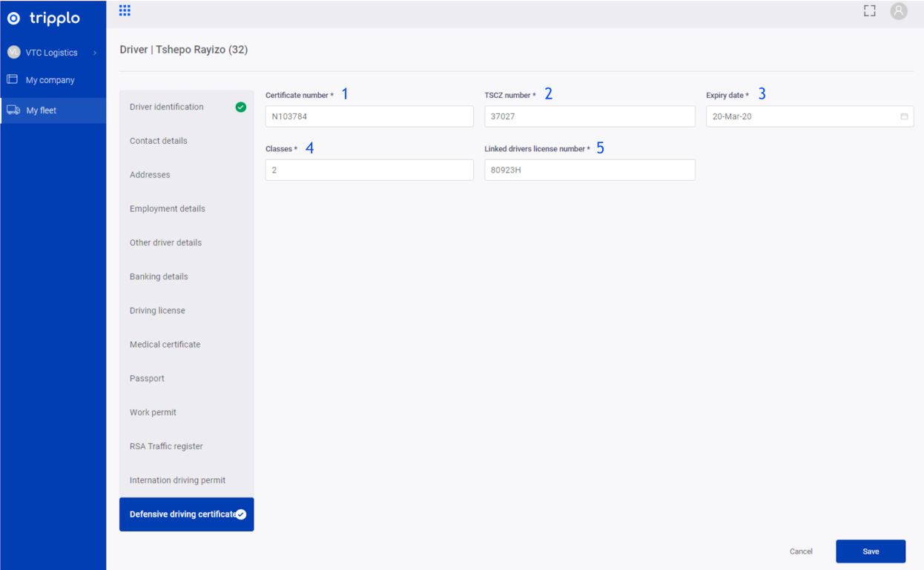The width and height of the screenshot is (924, 570).
Task: Open the Banking details section
Action: tap(159, 276)
